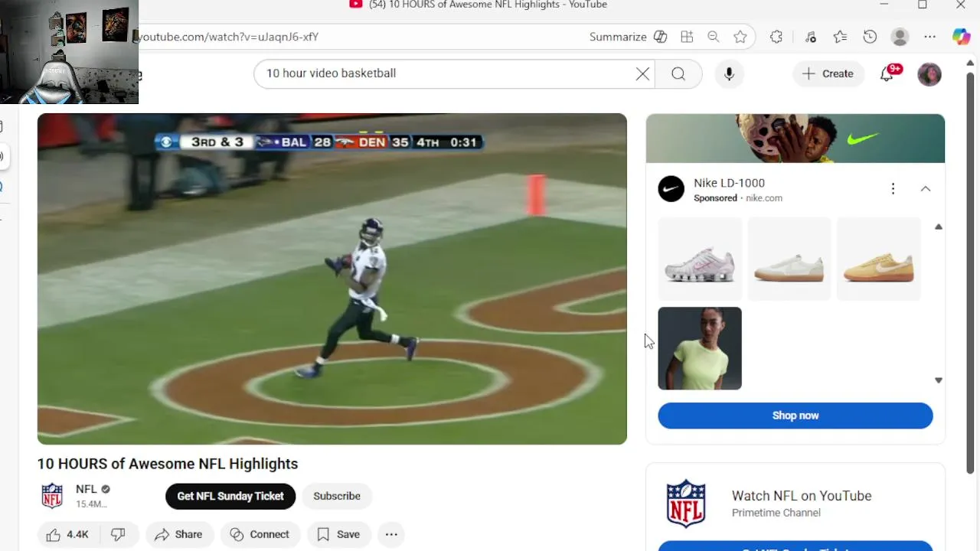Open the browser apps grid icon
This screenshot has height=551, width=980.
pyautogui.click(x=687, y=37)
